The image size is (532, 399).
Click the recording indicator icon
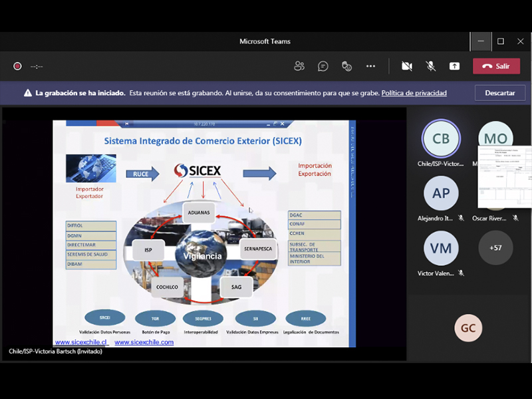[x=17, y=66]
